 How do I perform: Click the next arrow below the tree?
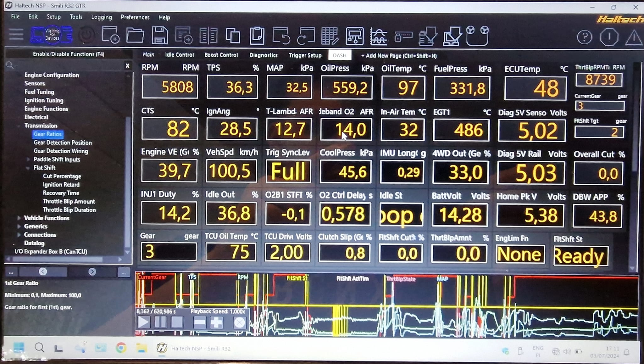[x=92, y=272]
